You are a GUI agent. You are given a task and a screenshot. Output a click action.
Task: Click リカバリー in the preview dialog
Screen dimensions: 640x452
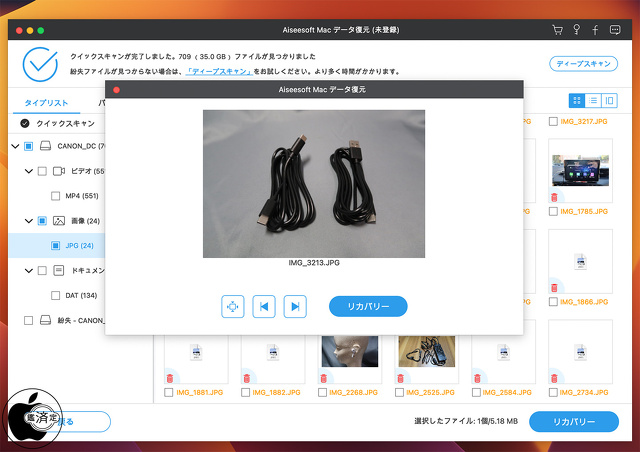click(x=368, y=306)
